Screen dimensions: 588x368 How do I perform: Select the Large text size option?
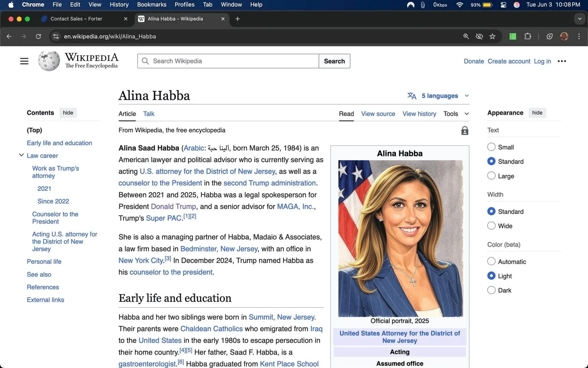pos(491,176)
